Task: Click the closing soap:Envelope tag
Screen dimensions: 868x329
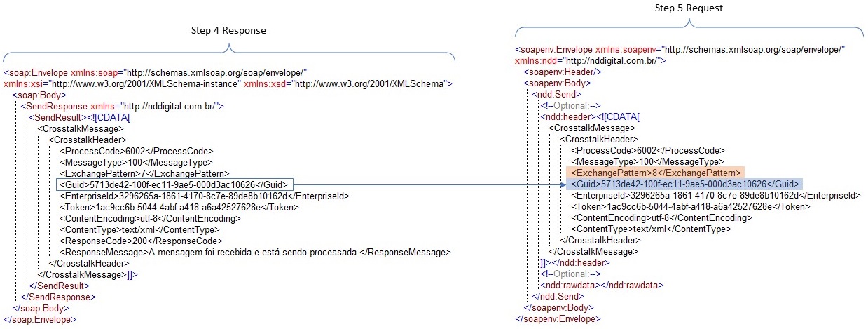Action: (39, 319)
